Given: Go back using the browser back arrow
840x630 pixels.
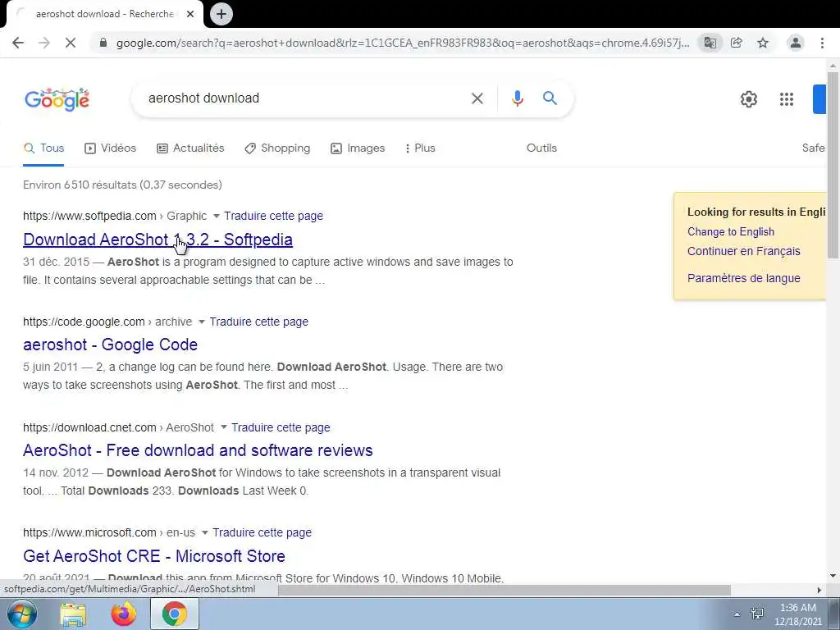Looking at the screenshot, I should pyautogui.click(x=18, y=43).
